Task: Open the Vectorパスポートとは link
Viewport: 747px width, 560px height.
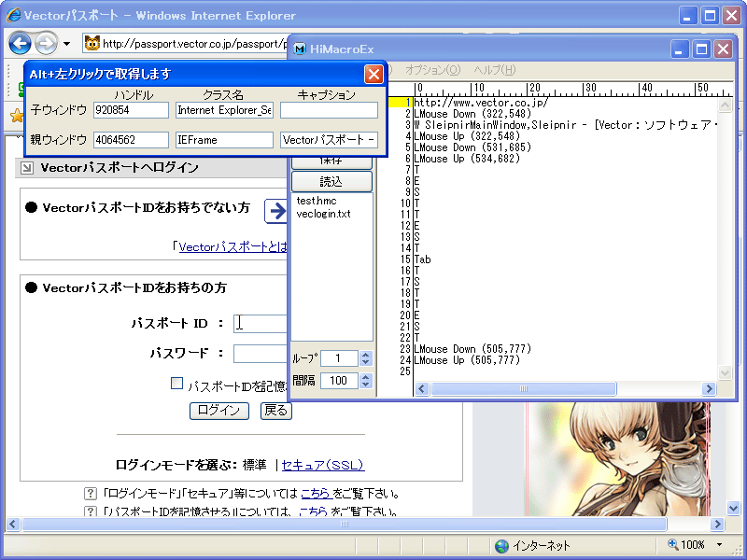Action: pos(233,247)
